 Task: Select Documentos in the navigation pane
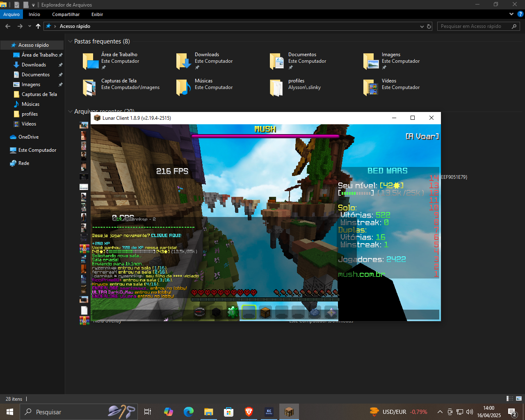point(32,75)
